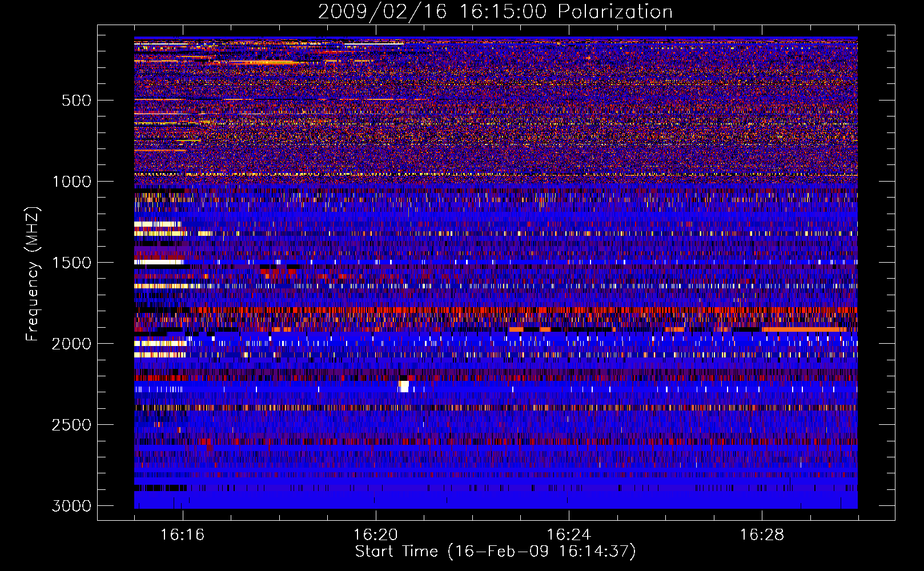Select the 2500 frequency tick label
This screenshot has height=571, width=924.
71,425
